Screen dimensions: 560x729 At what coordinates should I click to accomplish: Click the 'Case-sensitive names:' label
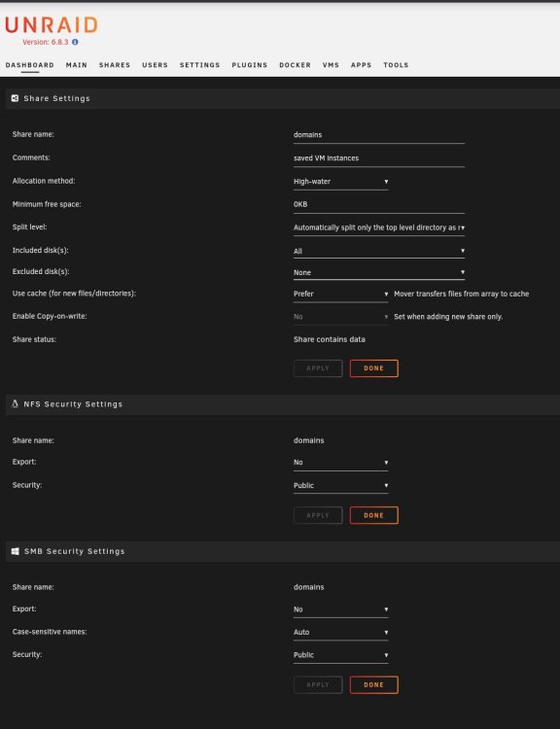(x=50, y=632)
